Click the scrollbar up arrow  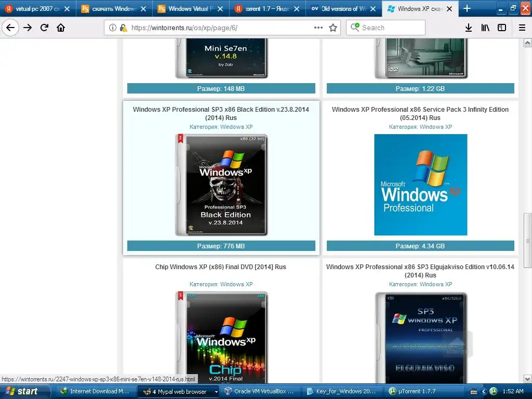[528, 43]
